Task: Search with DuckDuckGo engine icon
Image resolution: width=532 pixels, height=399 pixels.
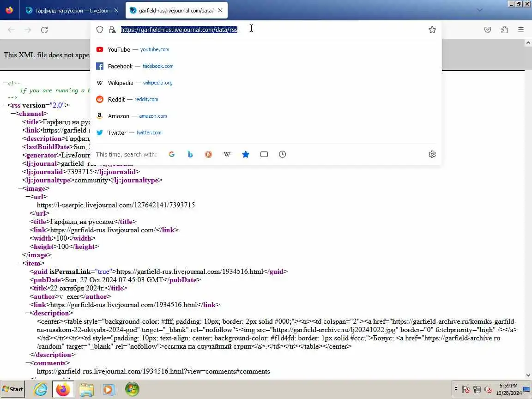Action: (208, 154)
